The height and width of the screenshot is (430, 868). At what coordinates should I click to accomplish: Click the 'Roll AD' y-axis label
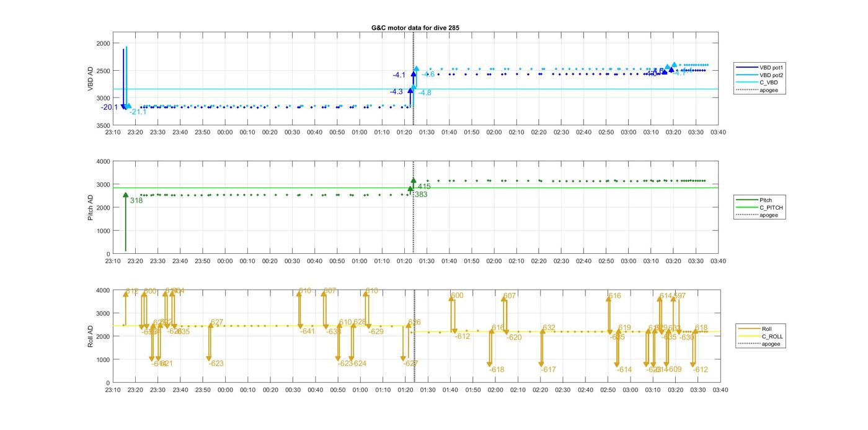point(91,336)
